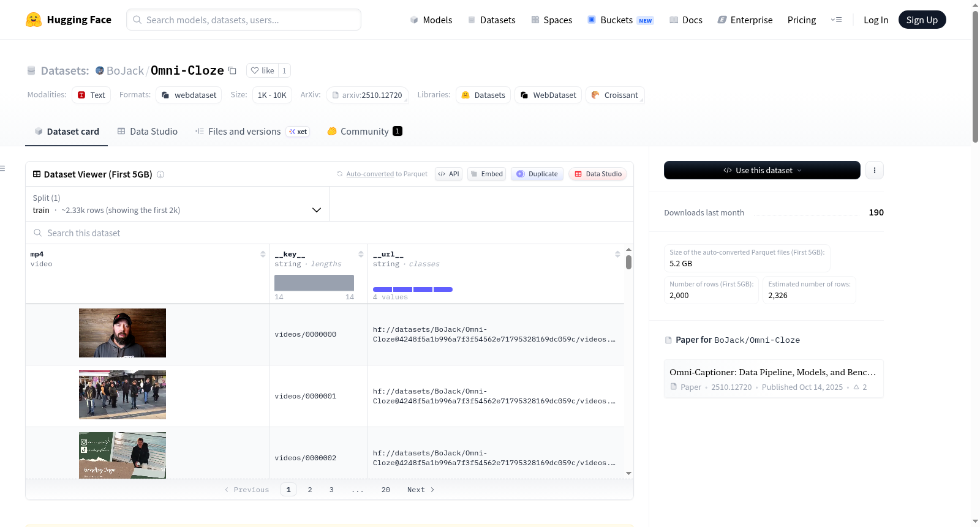Viewport: 980px width, 527px height.
Task: Open Data Studio from the viewer header
Action: pos(598,174)
